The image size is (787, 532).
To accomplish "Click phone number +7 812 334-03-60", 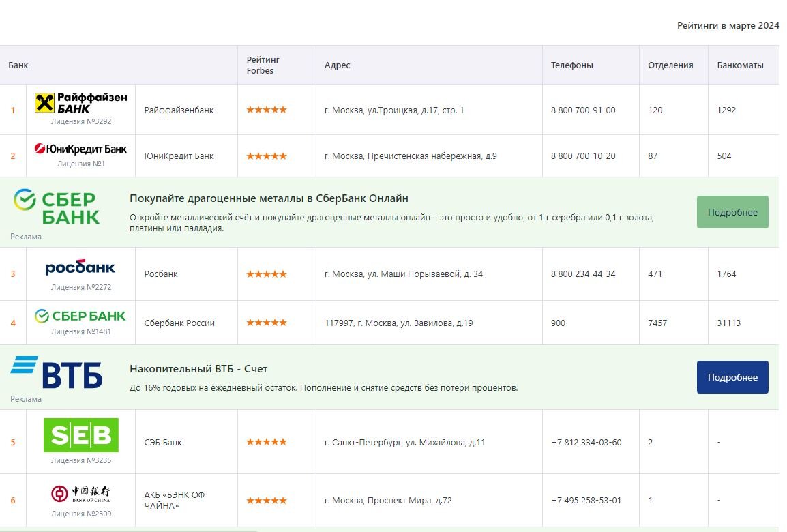I will tap(586, 443).
